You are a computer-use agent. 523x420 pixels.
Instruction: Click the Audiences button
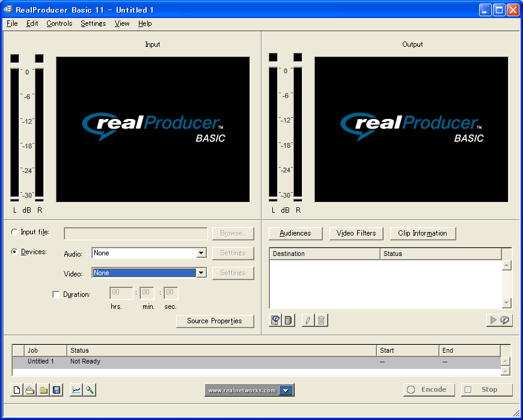296,233
